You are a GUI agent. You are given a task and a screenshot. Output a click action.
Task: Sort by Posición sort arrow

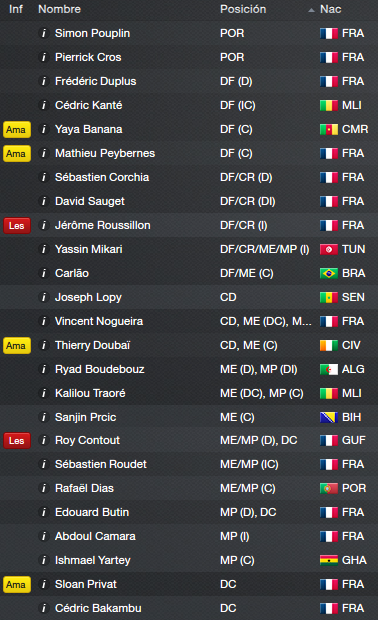(x=311, y=10)
